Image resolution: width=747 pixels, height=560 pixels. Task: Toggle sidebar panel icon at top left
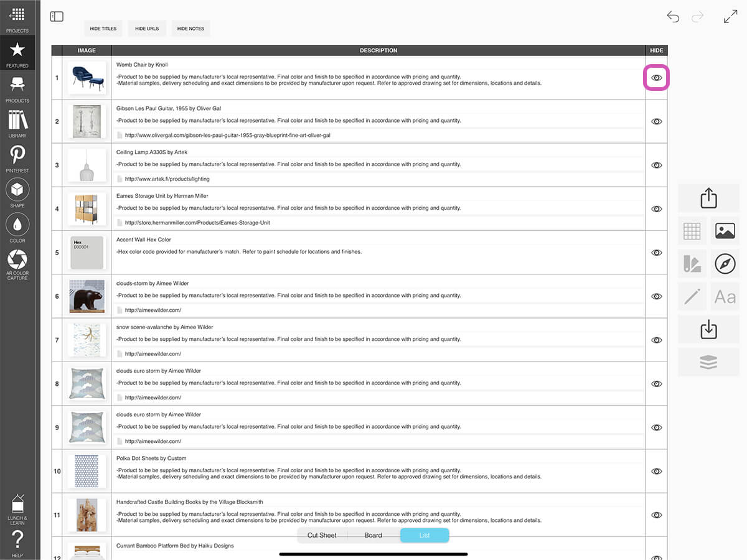click(57, 17)
